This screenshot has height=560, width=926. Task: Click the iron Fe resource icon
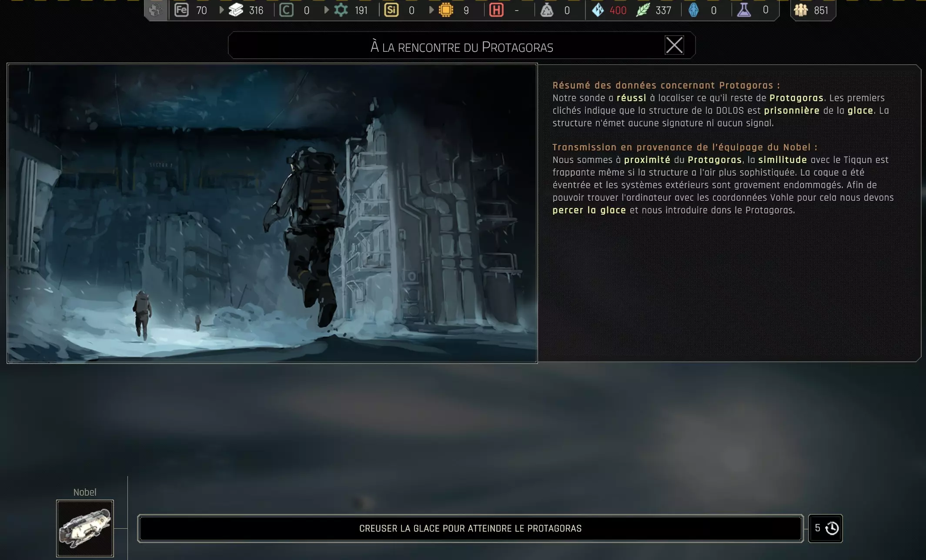point(181,10)
